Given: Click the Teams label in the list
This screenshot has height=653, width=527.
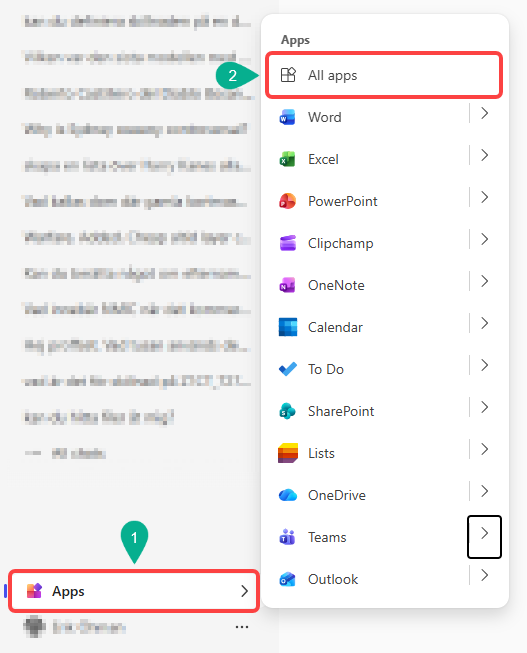Looking at the screenshot, I should [x=327, y=537].
